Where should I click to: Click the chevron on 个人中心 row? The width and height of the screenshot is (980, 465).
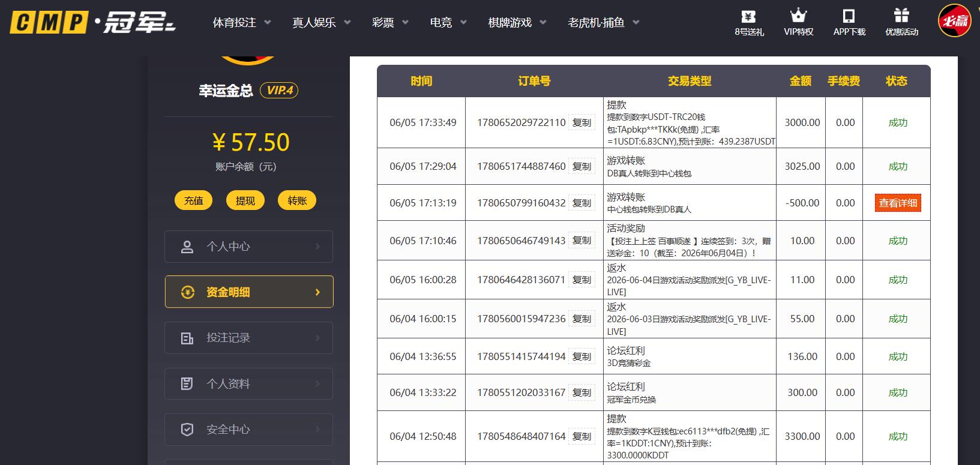pyautogui.click(x=317, y=247)
